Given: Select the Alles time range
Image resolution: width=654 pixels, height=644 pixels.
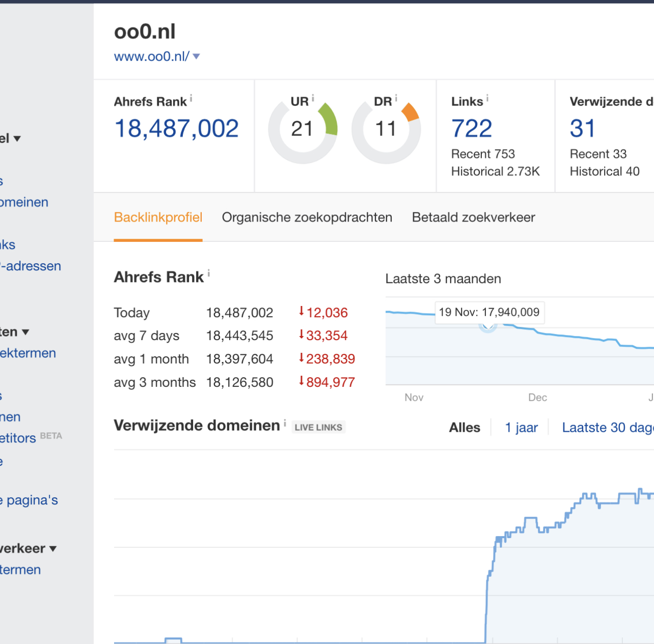Looking at the screenshot, I should click(465, 428).
